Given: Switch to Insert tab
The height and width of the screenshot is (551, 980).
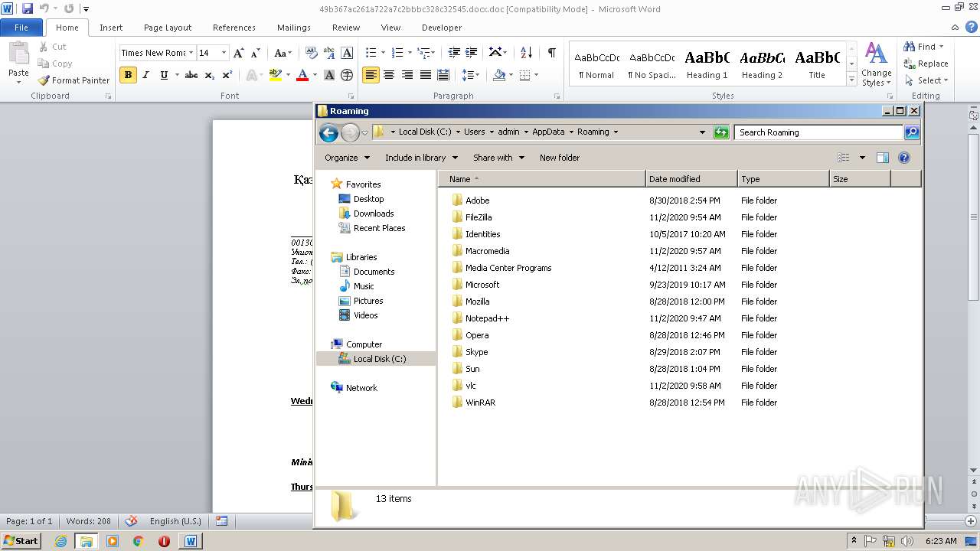Looking at the screenshot, I should [111, 28].
